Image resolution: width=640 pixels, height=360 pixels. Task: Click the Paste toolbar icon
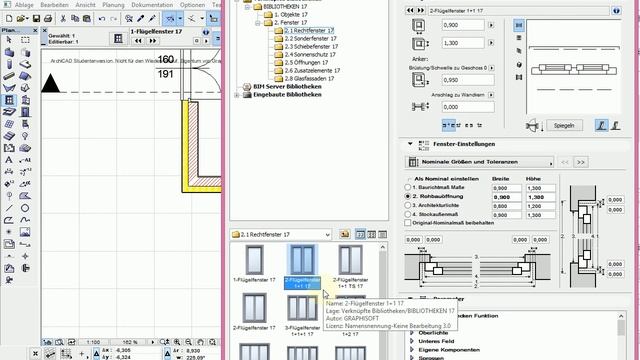(87, 18)
